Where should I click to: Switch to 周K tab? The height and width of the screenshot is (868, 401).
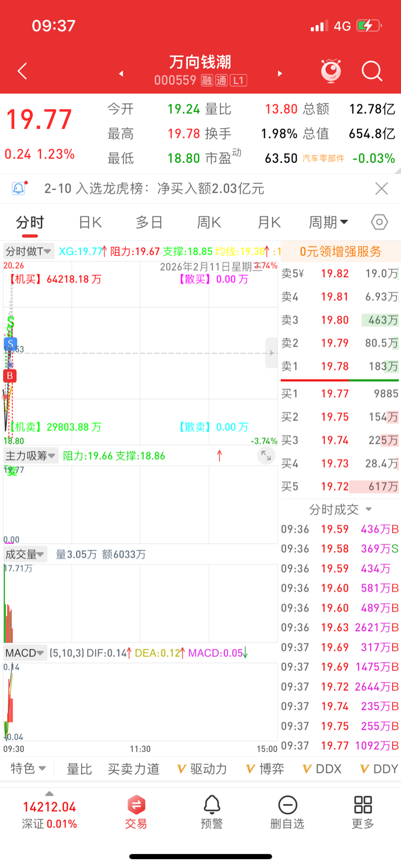coord(209,222)
